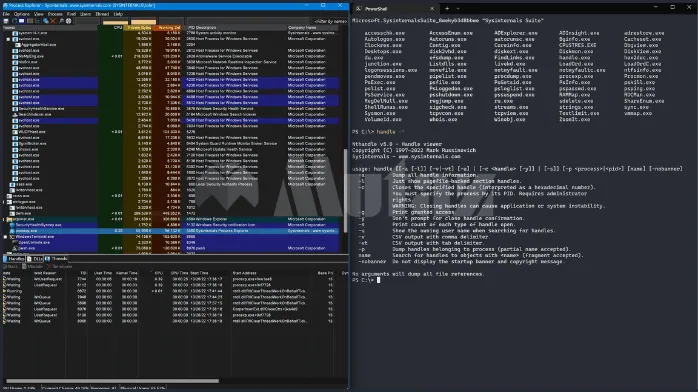
Task: Click the crosshair Find Window's Process icon
Action: coord(69,21)
